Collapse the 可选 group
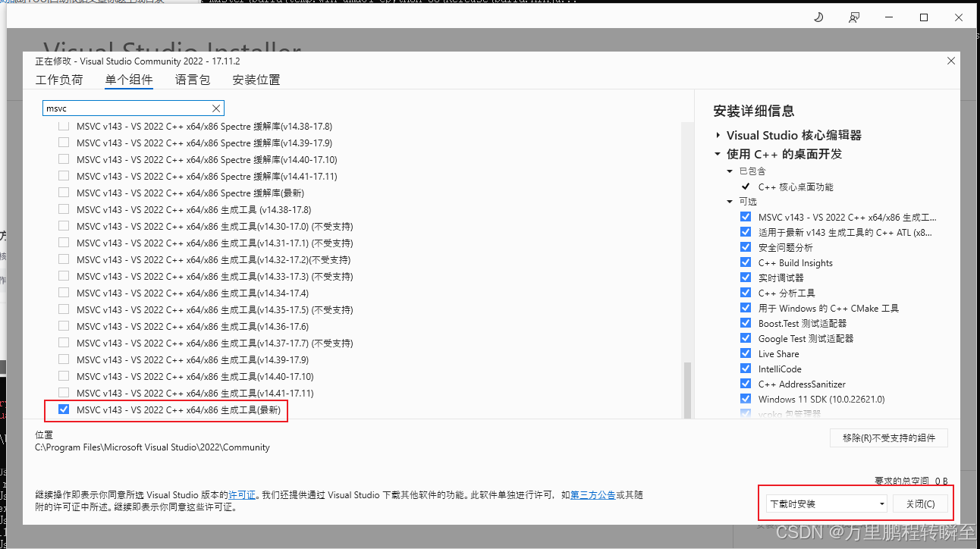Image resolution: width=980 pixels, height=549 pixels. 729,201
